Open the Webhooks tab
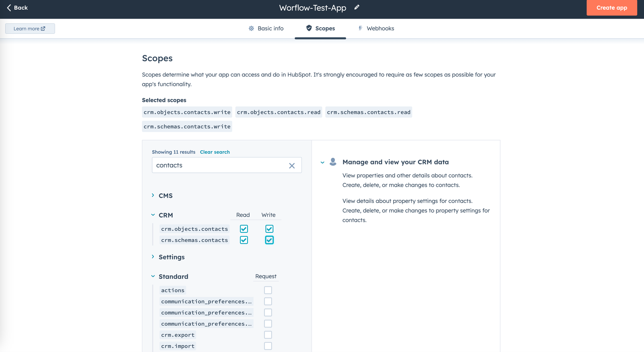 tap(380, 29)
